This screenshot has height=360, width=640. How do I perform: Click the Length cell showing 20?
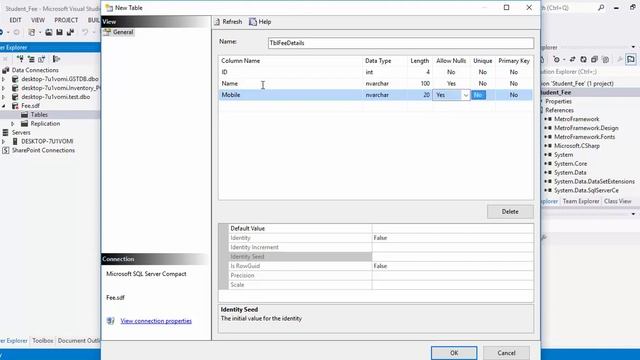(x=420, y=95)
